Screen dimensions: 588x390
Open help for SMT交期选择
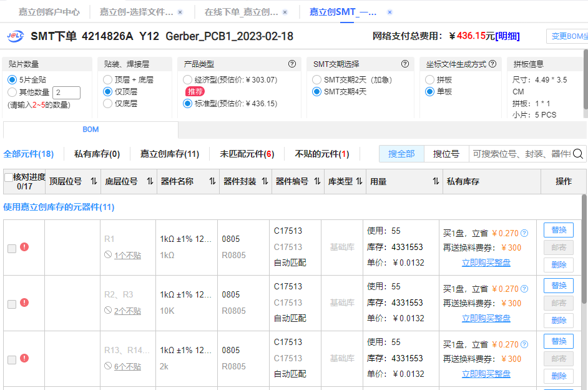point(405,64)
